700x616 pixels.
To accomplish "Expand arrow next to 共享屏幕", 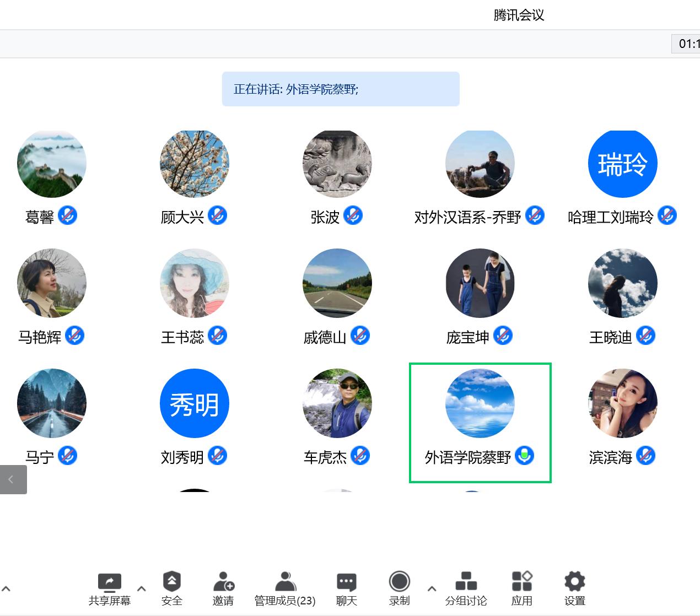I will [142, 588].
